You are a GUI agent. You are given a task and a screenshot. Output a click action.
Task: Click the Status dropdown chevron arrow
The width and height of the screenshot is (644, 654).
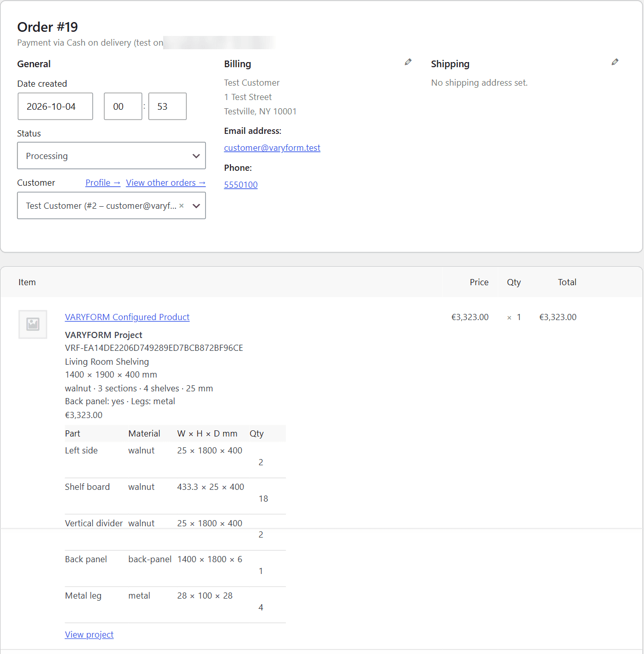click(x=196, y=156)
